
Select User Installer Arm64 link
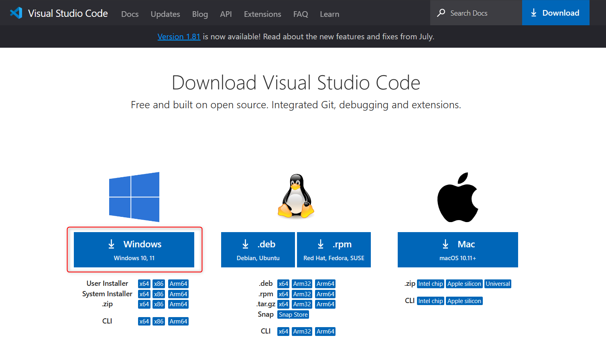tap(178, 284)
